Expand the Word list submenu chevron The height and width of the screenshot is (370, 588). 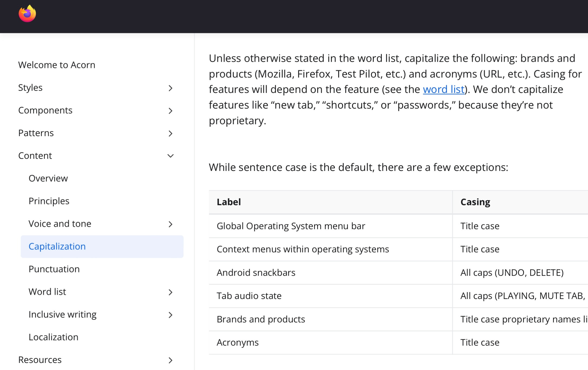(170, 292)
